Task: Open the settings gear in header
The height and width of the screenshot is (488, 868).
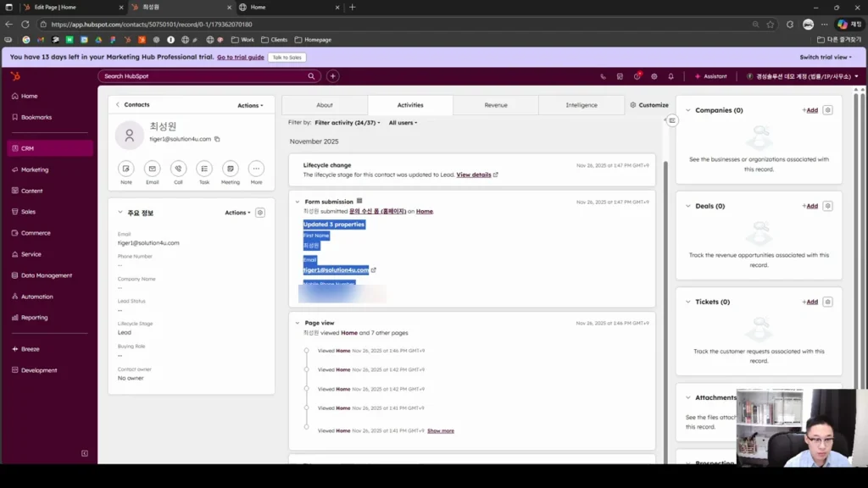Action: point(654,76)
